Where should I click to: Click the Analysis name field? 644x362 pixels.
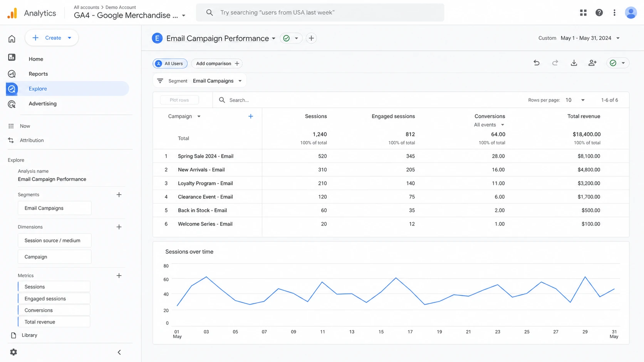tap(52, 179)
